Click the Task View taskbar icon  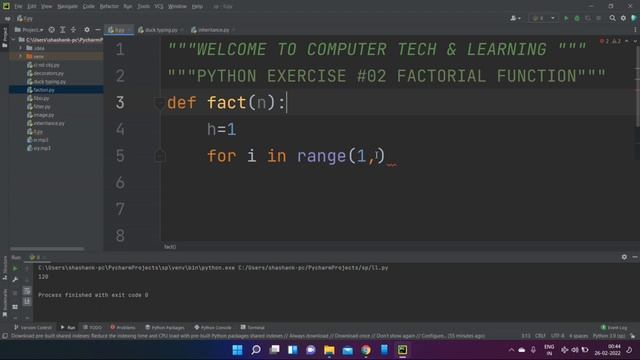(x=274, y=350)
